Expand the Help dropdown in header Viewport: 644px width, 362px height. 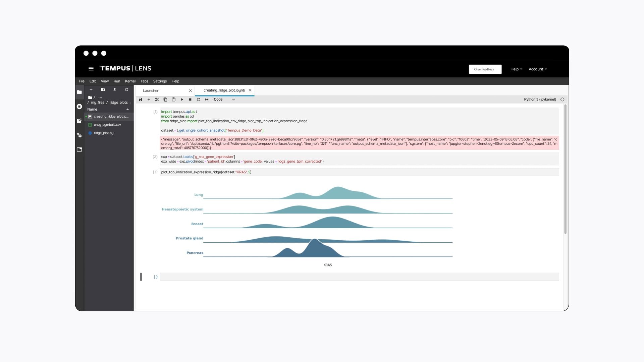click(x=516, y=69)
